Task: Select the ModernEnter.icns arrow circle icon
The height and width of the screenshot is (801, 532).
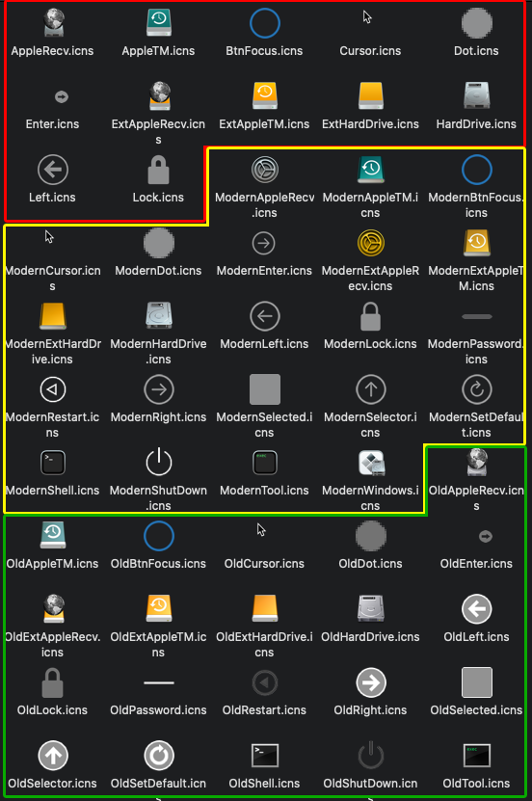Action: pyautogui.click(x=264, y=243)
